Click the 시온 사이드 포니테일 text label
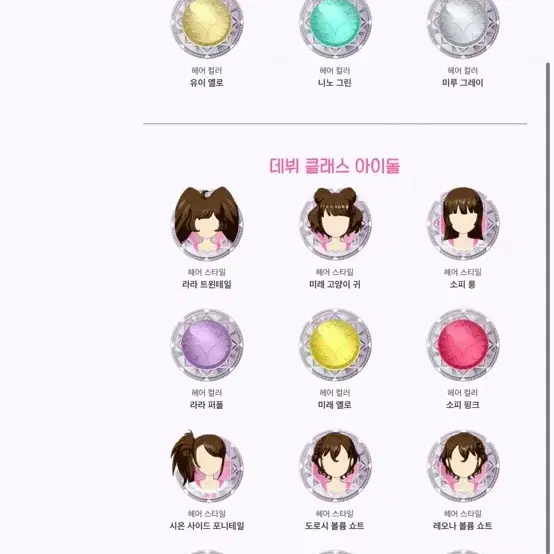Viewport: 554px width, 554px height. point(207,526)
